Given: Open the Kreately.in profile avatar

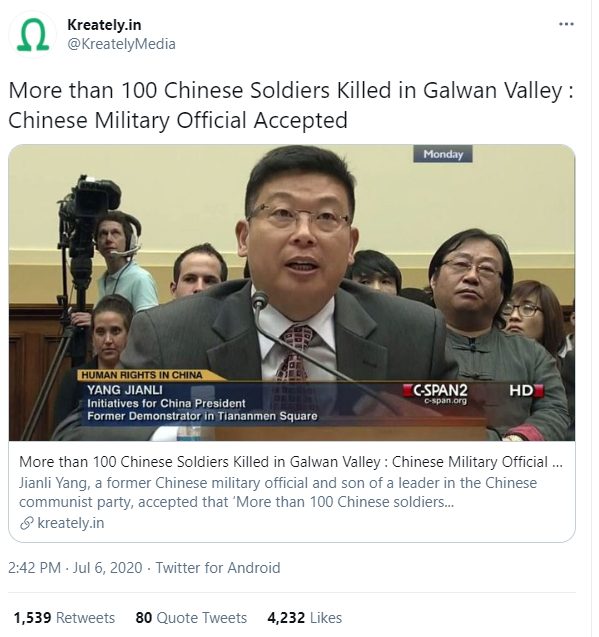Looking at the screenshot, I should coord(33,35).
